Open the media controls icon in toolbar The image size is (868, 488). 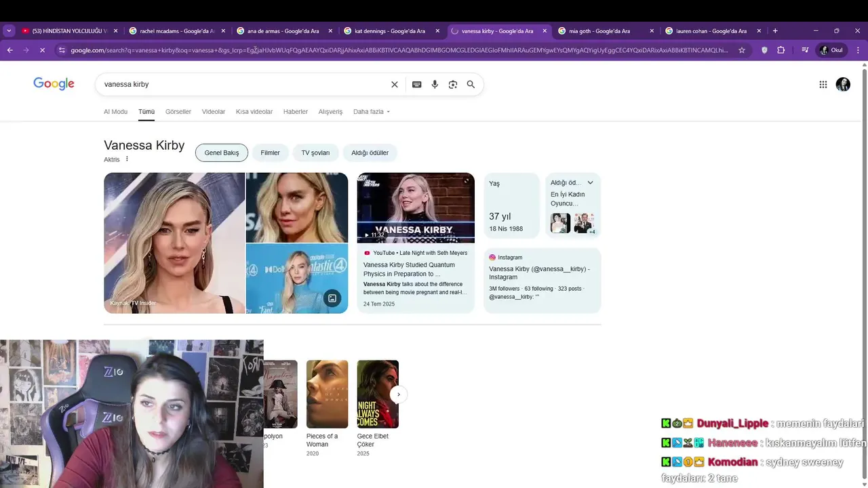(805, 50)
